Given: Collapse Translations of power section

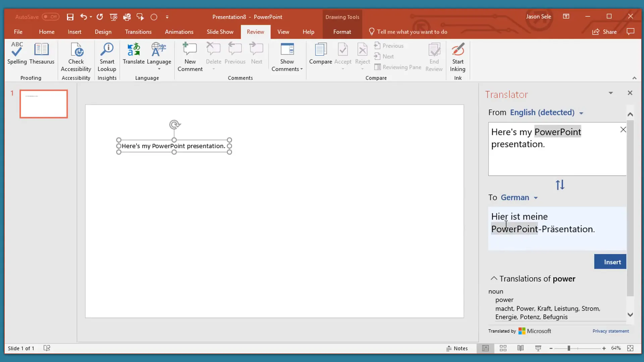Looking at the screenshot, I should (x=494, y=279).
